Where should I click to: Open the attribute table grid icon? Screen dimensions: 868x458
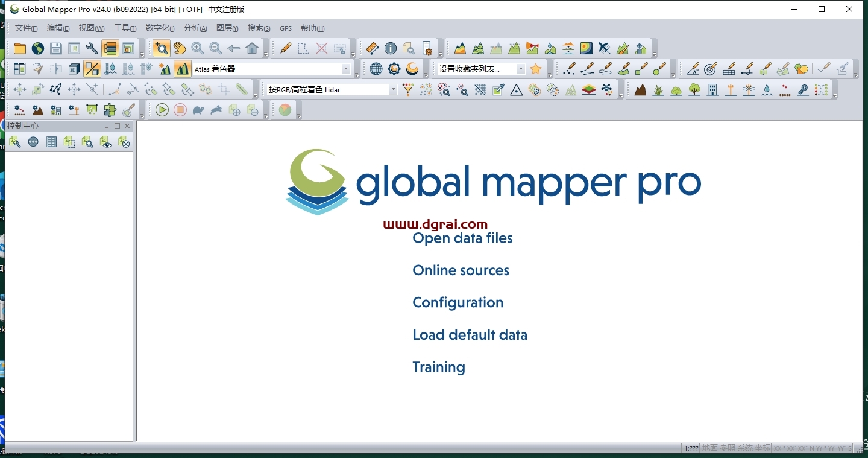[51, 142]
